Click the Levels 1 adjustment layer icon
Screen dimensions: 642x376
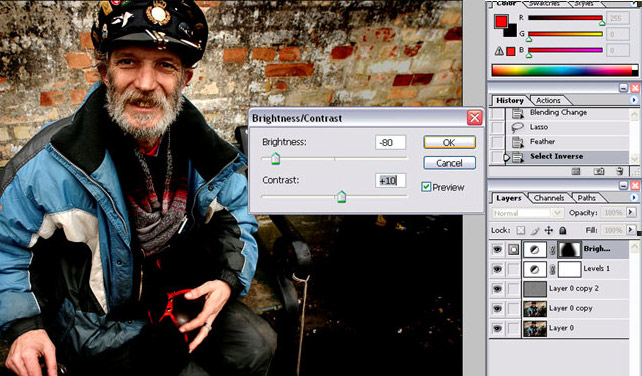535,269
